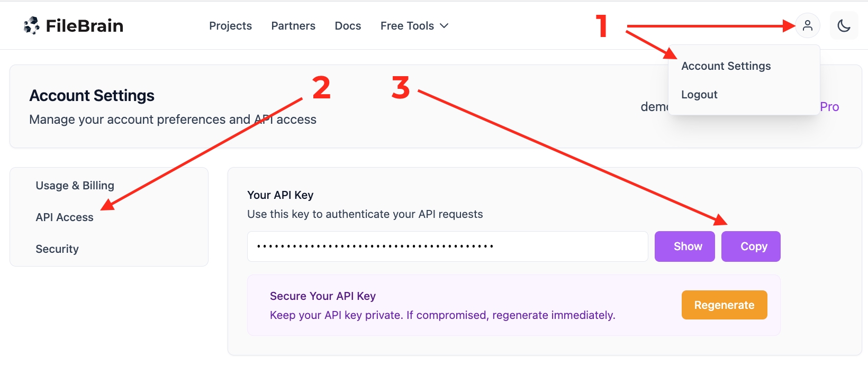The image size is (868, 375).
Task: Toggle dark mode with the moon icon
Action: [844, 25]
